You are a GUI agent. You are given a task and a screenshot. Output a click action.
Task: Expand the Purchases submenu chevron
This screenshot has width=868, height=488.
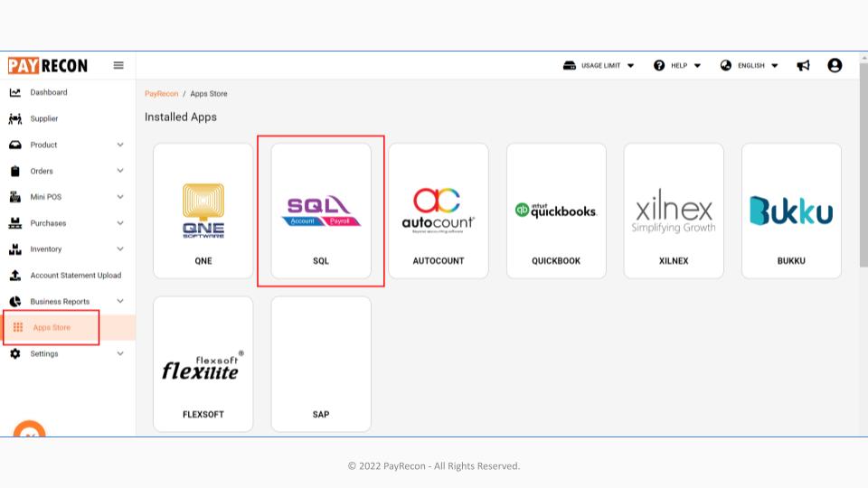[120, 223]
